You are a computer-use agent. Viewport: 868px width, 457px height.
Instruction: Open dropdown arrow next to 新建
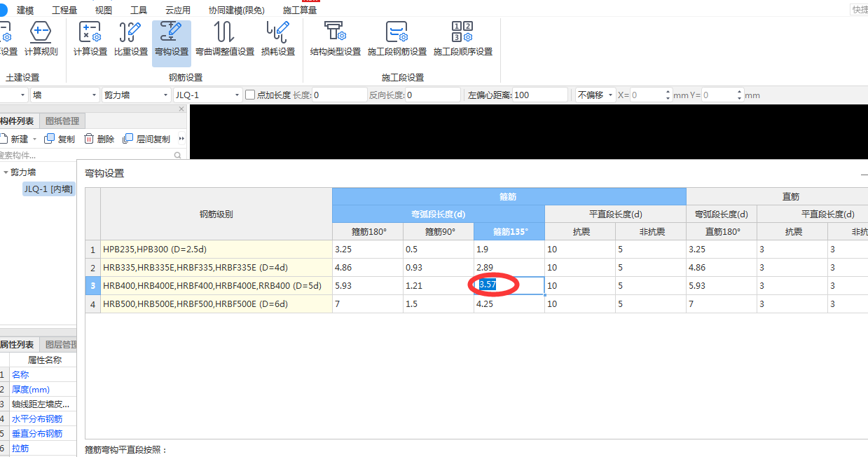click(35, 139)
